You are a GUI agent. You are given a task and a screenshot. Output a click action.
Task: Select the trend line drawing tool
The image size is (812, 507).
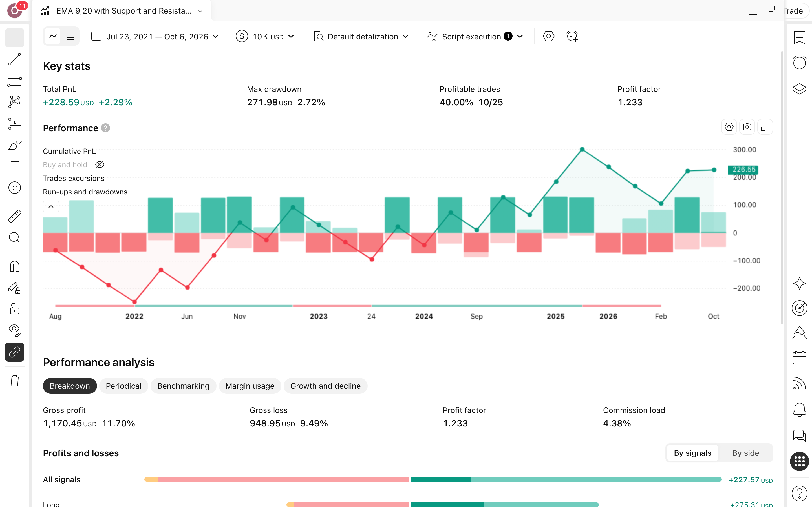click(x=15, y=59)
